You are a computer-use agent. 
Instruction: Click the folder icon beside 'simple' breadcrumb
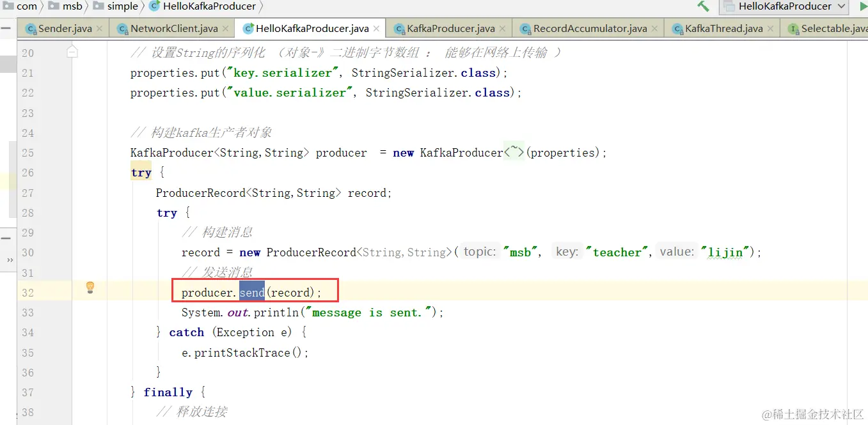click(x=99, y=6)
